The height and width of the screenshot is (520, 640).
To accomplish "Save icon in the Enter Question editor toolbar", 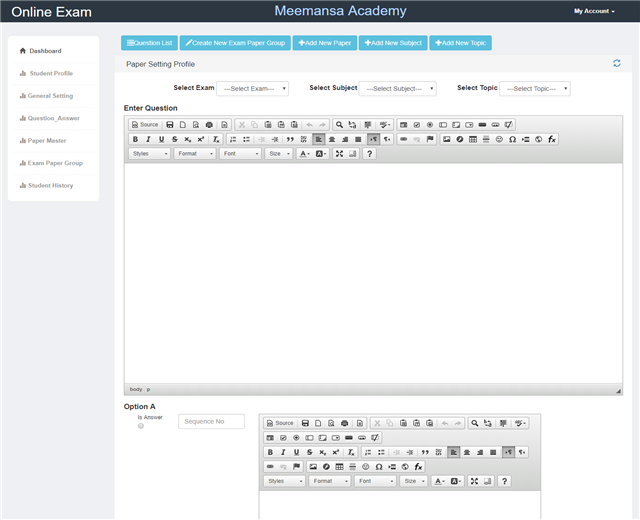I will (170, 124).
